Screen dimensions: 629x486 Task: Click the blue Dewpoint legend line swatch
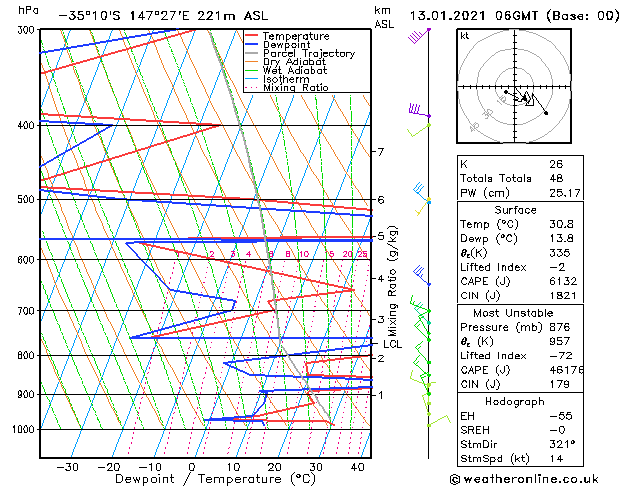tap(252, 45)
